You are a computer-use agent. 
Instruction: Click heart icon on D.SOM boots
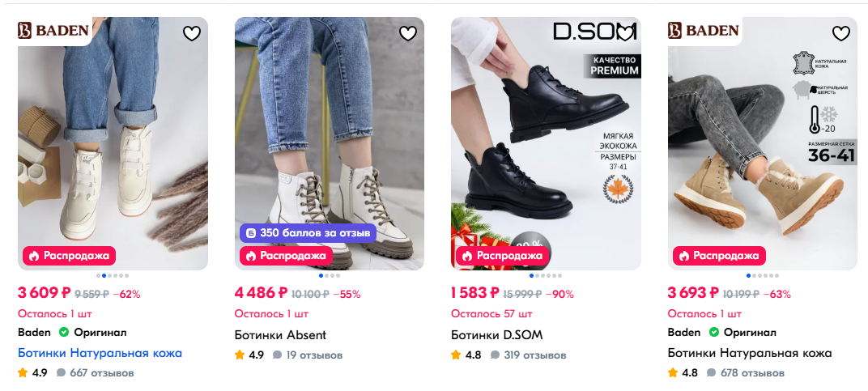[x=624, y=33]
